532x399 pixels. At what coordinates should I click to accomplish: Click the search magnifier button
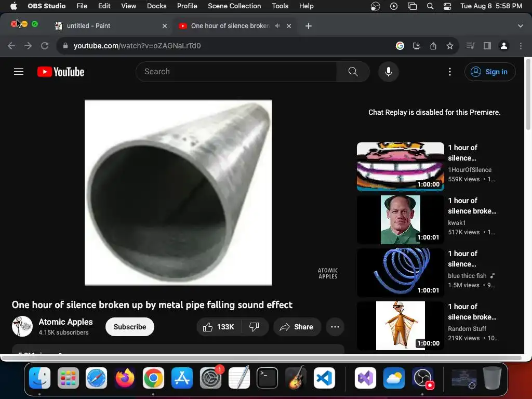pyautogui.click(x=353, y=72)
